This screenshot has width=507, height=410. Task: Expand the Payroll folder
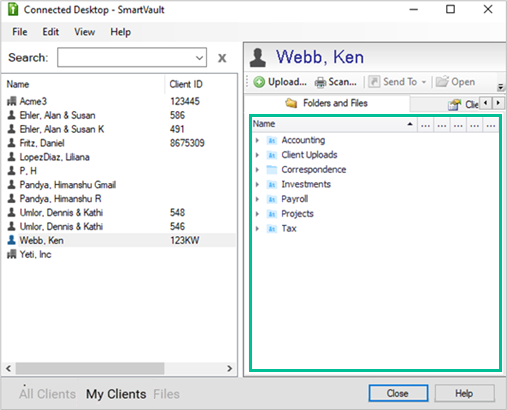(x=257, y=199)
